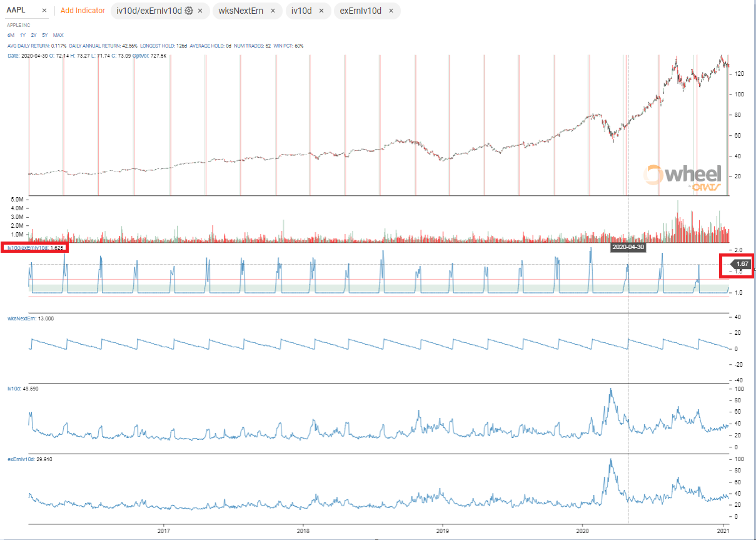Click the wksNextErn: 13.000 pane legend
756x540 pixels.
coord(31,318)
